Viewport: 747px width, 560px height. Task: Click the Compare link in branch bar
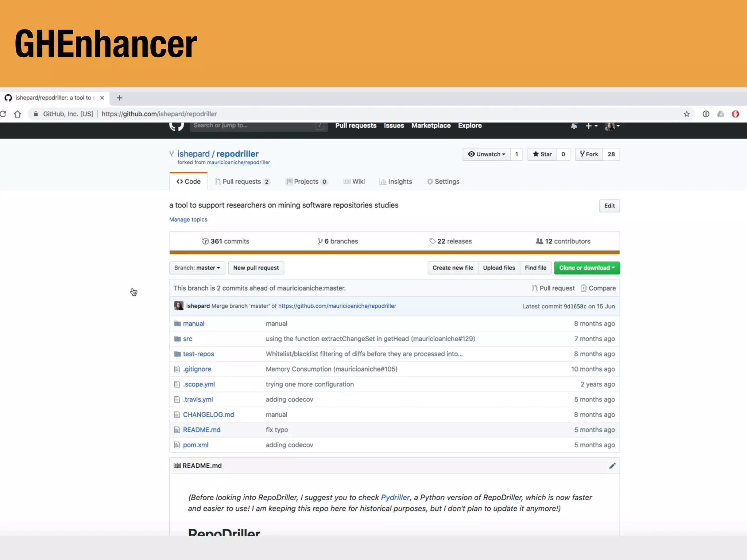coord(598,288)
